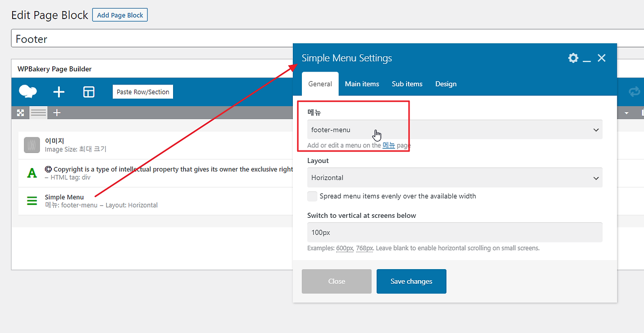The width and height of the screenshot is (644, 333).
Task: Open the 메뉴 footer-menu dropdown
Action: 455,130
